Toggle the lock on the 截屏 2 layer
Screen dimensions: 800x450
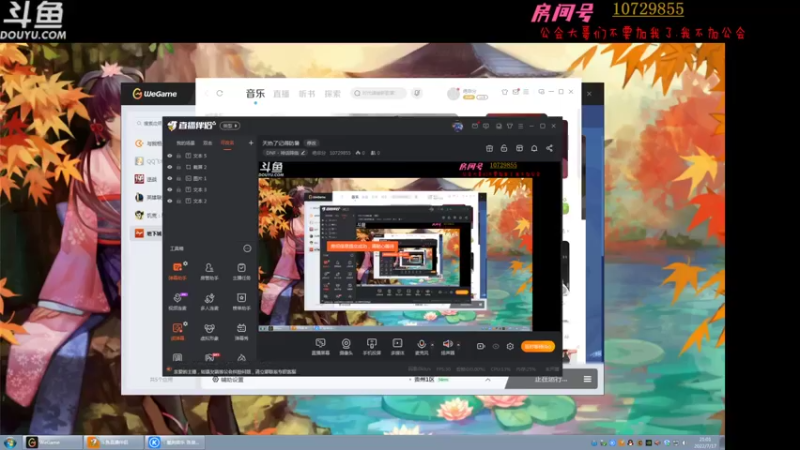click(x=179, y=167)
